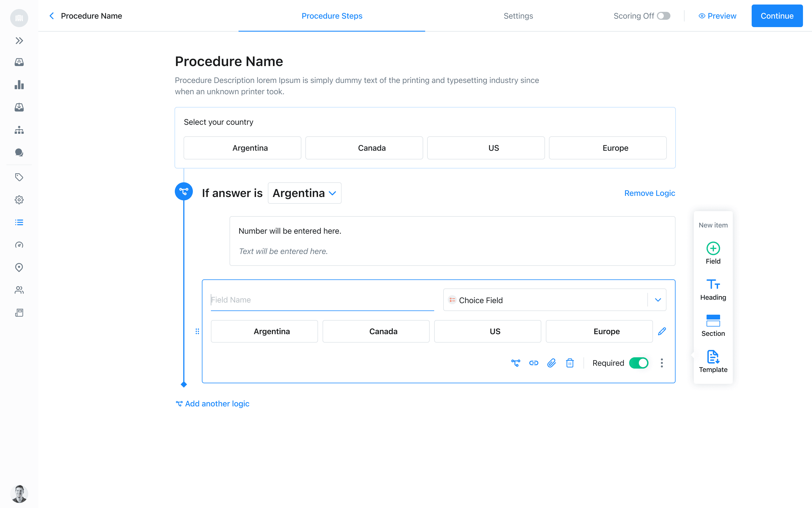Open the list procedures sidebar icon
Screen dimensions: 812x508
coord(19,222)
